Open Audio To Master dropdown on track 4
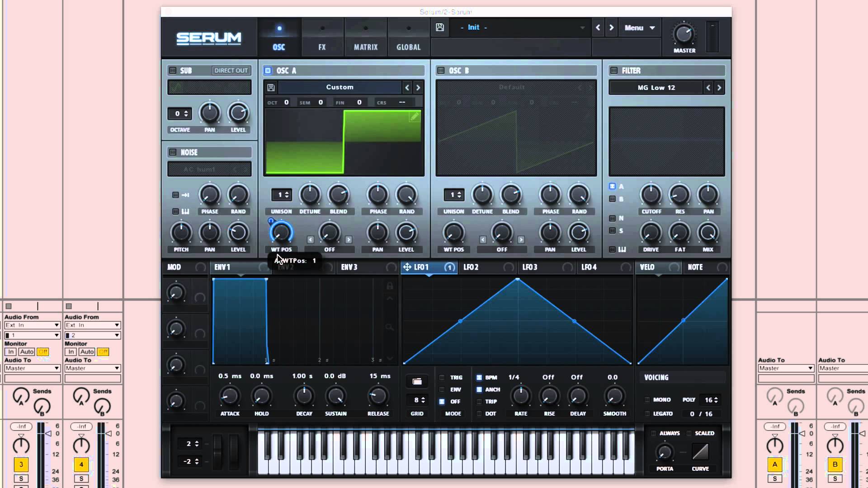 pos(93,368)
